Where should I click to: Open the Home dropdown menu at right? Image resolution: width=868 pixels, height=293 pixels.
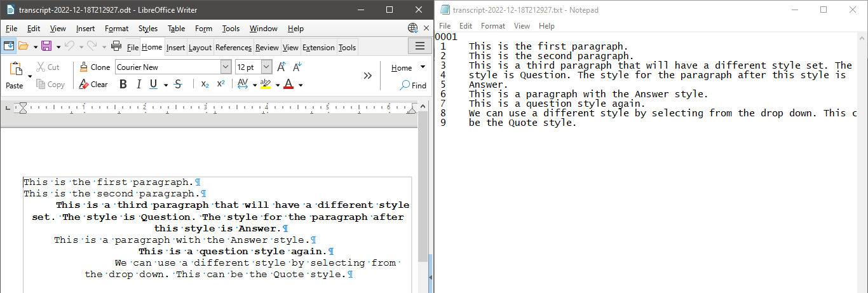pos(408,67)
